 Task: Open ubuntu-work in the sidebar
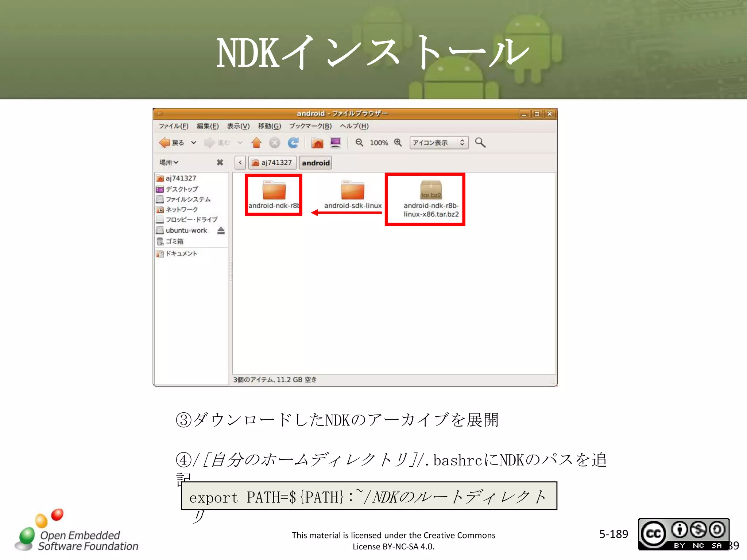click(182, 230)
